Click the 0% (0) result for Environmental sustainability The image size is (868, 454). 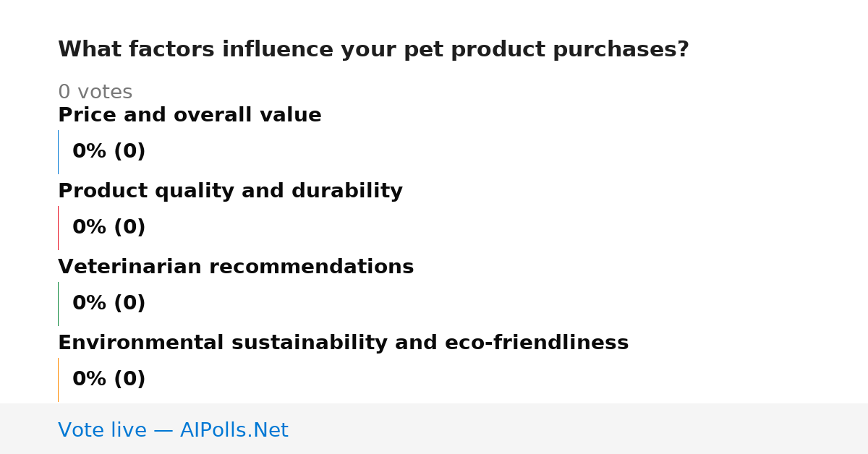[x=109, y=379]
